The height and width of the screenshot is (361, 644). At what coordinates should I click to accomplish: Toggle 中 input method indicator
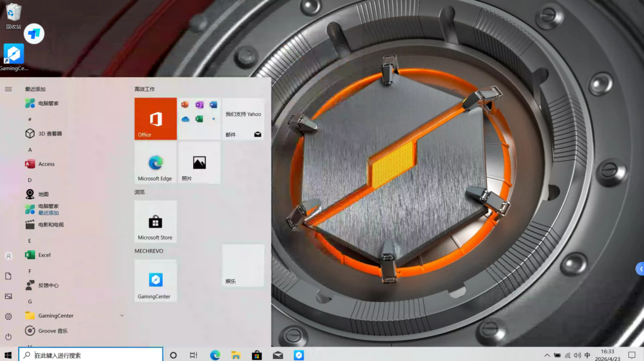coord(587,355)
